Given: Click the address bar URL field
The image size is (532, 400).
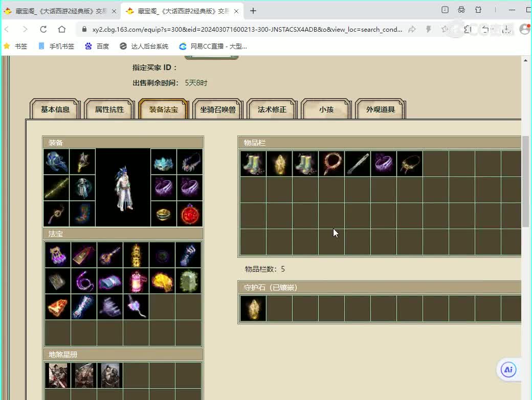Looking at the screenshot, I should (247, 30).
